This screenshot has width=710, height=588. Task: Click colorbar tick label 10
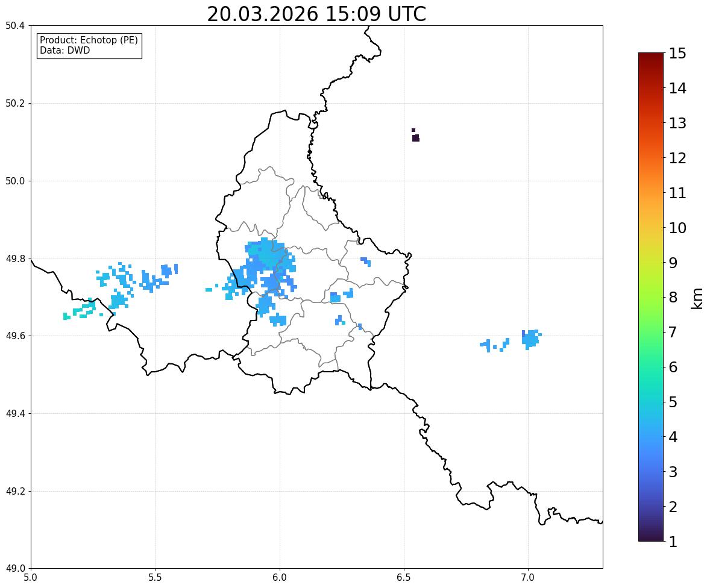[677, 228]
